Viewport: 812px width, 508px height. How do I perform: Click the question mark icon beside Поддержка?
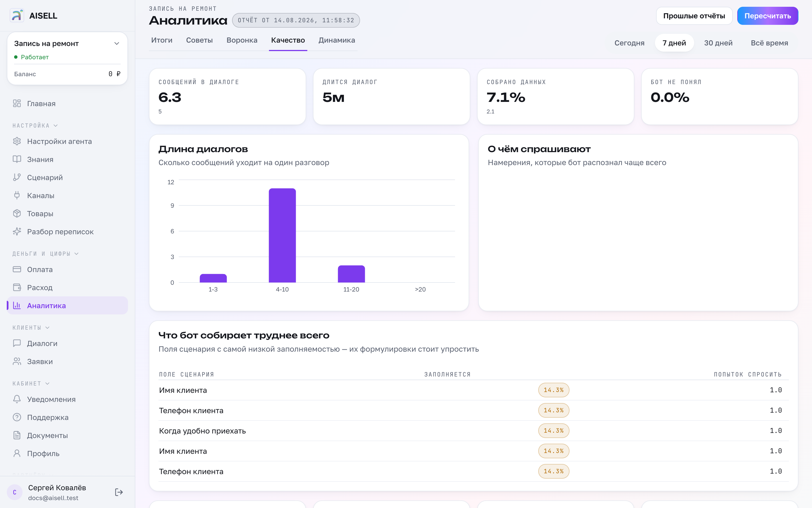[17, 417]
